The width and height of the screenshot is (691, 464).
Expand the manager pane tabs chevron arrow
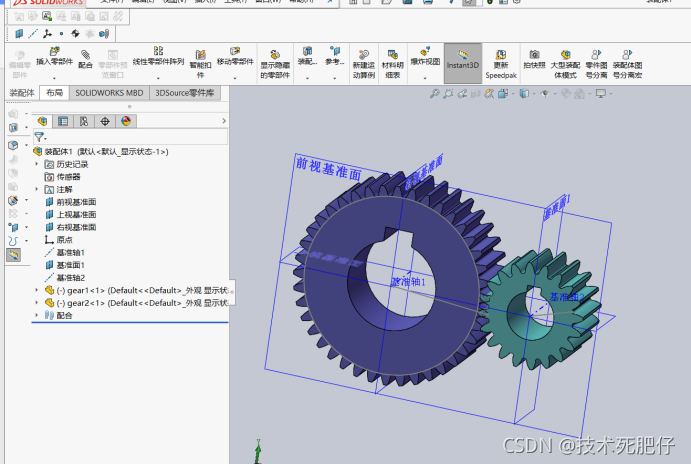tap(224, 121)
